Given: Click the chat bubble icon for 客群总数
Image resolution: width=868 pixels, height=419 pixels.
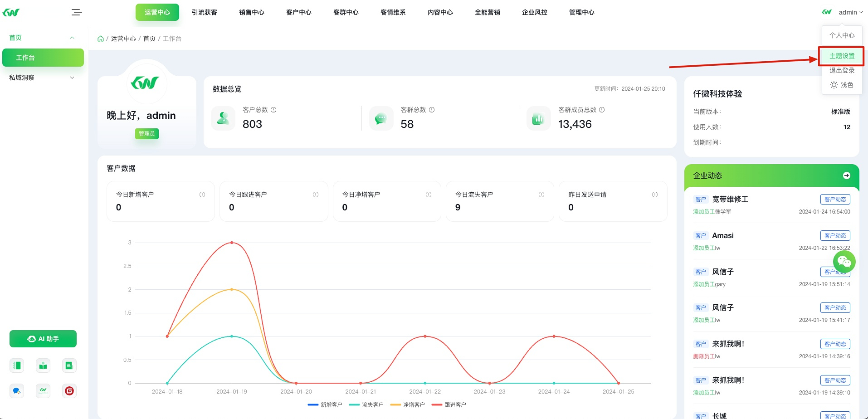Looking at the screenshot, I should coord(381,118).
